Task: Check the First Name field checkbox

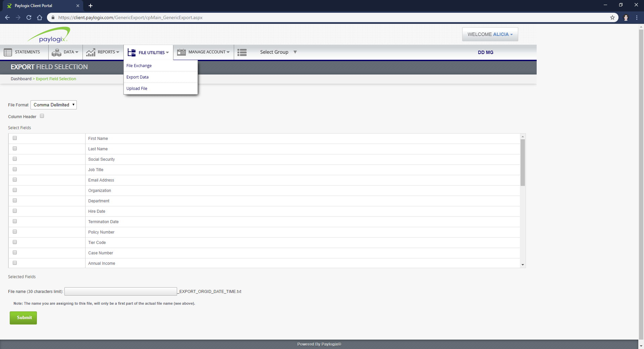Action: click(14, 138)
